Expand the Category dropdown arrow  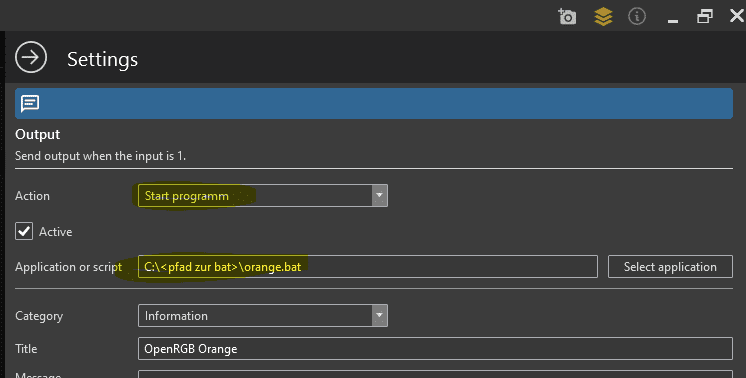pos(379,315)
